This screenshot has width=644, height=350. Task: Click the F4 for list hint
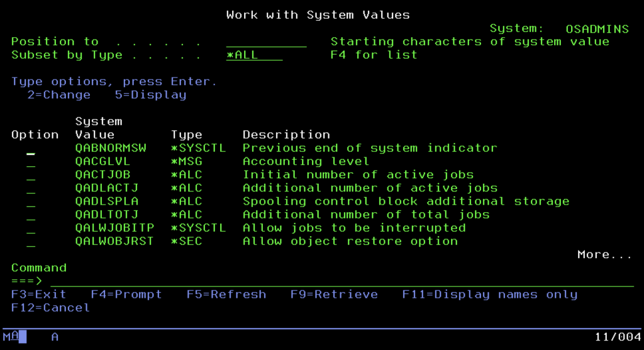point(374,55)
